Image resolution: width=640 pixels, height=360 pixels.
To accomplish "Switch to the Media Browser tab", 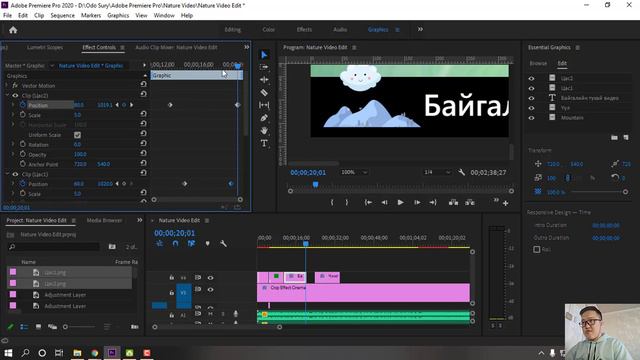I will click(x=104, y=220).
